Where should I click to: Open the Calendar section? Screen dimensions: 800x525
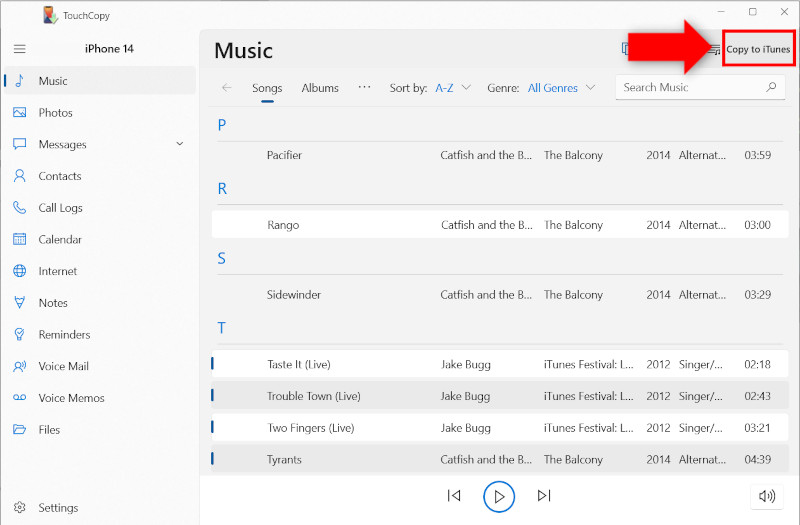[100, 239]
